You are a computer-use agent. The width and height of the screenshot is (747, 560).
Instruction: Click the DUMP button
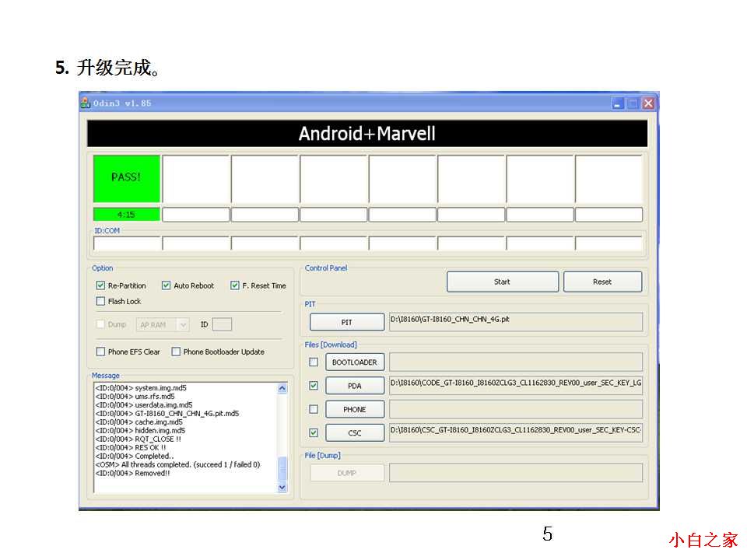coord(347,473)
